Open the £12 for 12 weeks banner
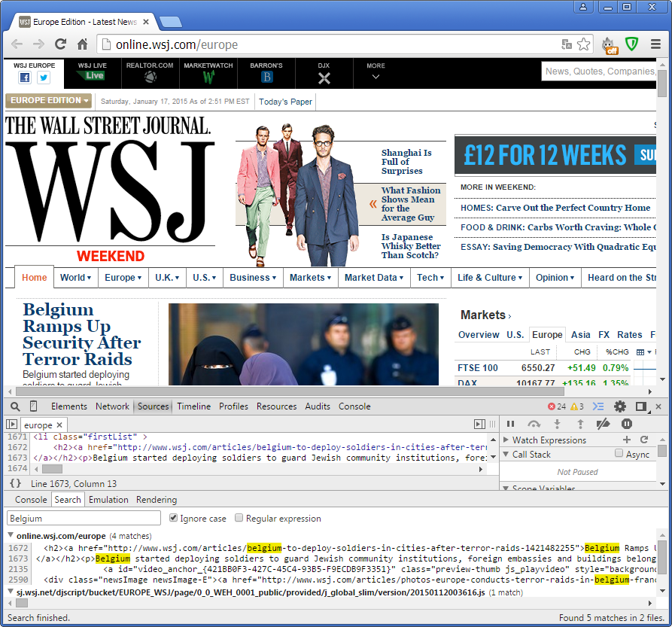The image size is (672, 627). point(555,155)
